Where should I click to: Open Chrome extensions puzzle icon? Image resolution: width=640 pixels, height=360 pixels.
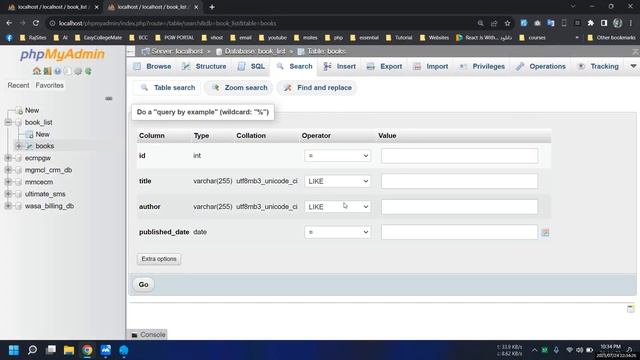point(591,23)
